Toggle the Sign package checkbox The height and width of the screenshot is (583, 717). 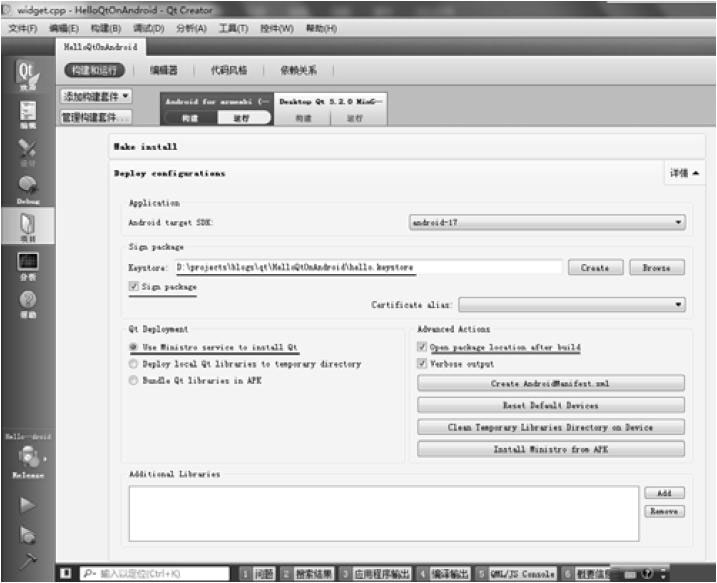(x=134, y=286)
